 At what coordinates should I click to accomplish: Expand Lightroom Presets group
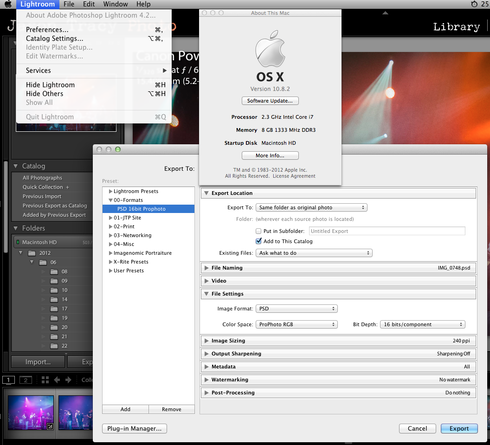[x=110, y=191]
